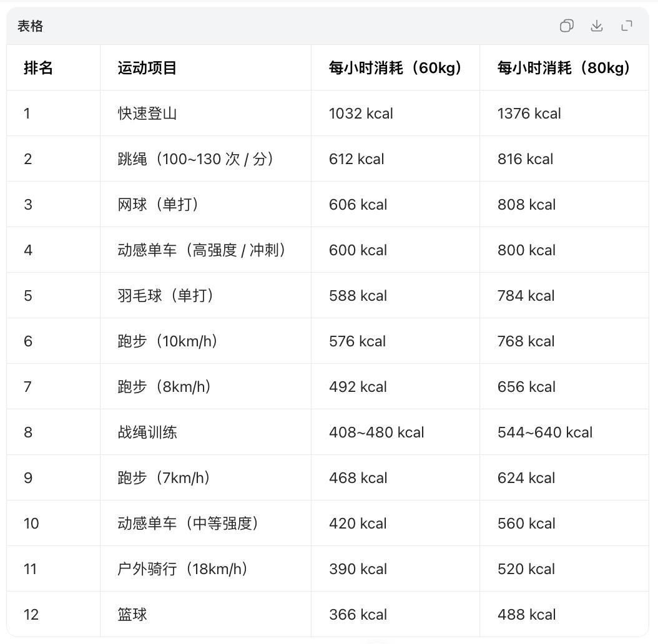The image size is (658, 644).
Task: Click the 1376 kcal value
Action: point(529,114)
